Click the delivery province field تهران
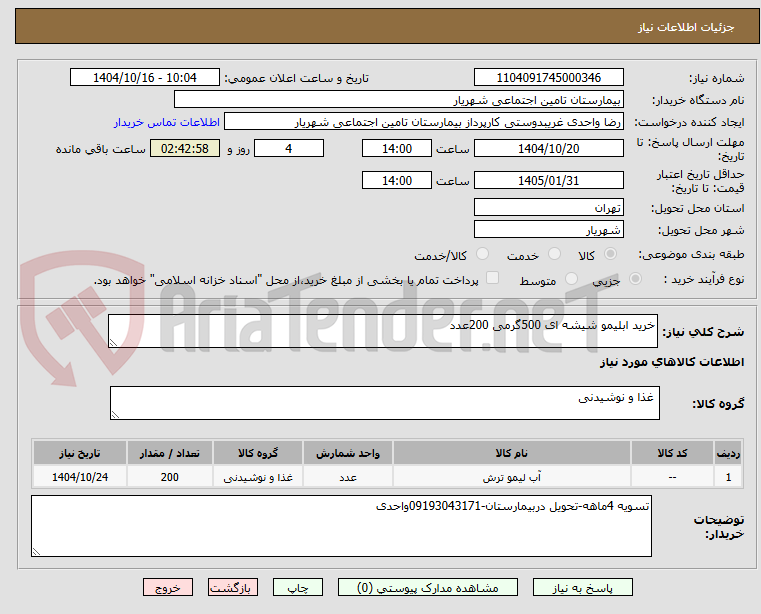The width and height of the screenshot is (761, 614). (x=548, y=207)
